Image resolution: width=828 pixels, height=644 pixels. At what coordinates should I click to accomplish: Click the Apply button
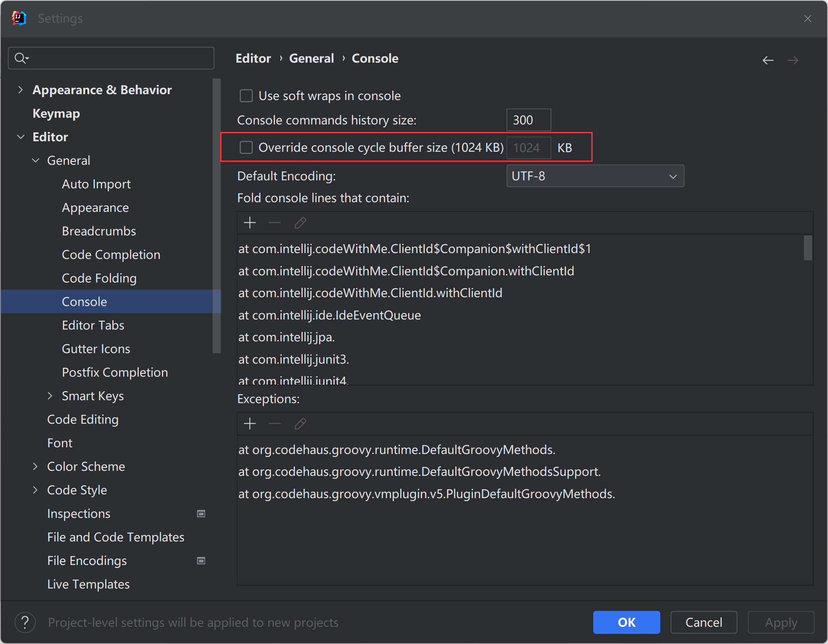tap(781, 622)
